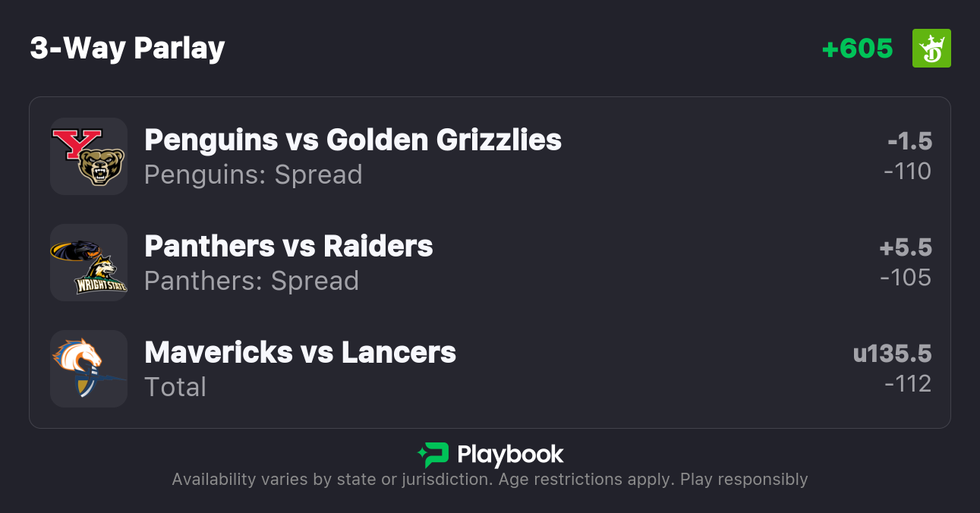This screenshot has width=980, height=513.
Task: Select the +5.5 spread line
Action: [906, 247]
